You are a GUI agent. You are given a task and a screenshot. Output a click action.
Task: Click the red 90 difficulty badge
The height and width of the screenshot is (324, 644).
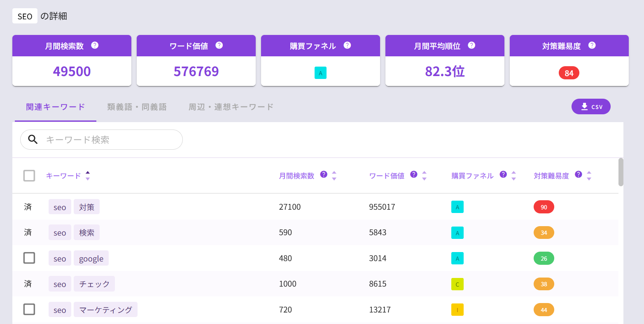pos(544,207)
